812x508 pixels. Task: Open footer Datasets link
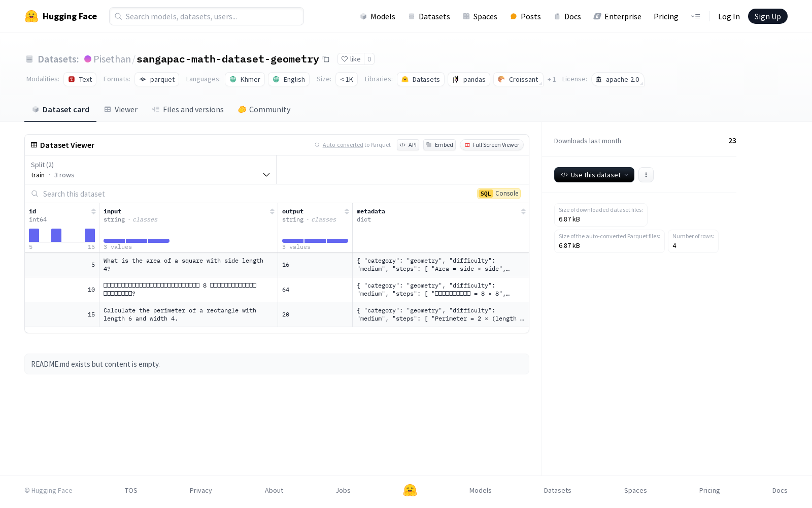coord(557,490)
